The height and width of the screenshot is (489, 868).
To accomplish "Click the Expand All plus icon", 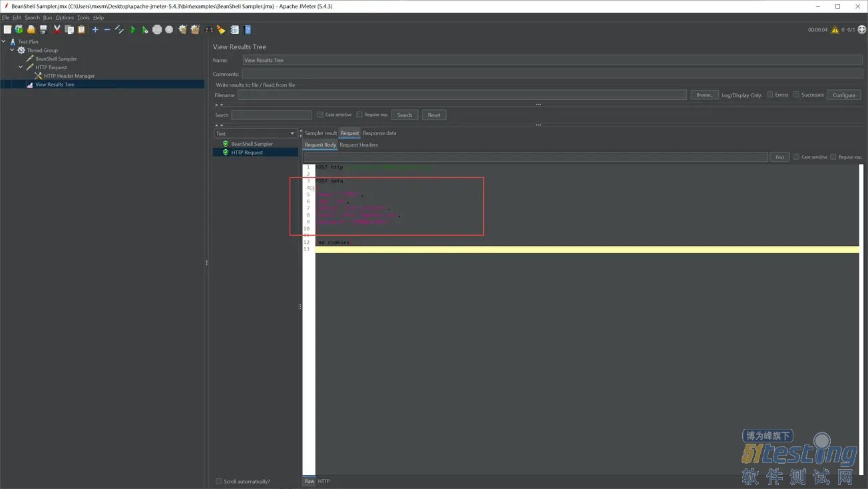I will click(x=95, y=29).
